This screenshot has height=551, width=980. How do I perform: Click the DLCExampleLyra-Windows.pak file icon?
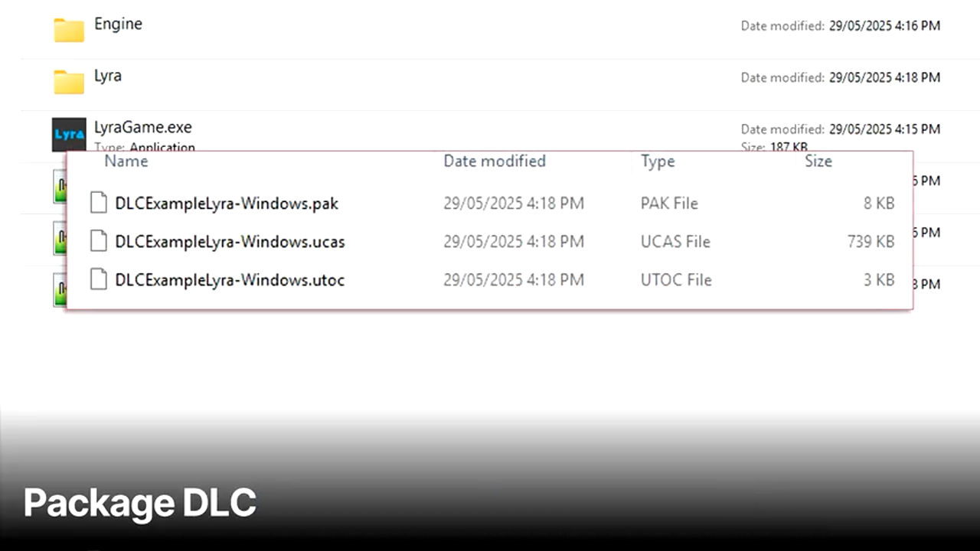tap(98, 203)
